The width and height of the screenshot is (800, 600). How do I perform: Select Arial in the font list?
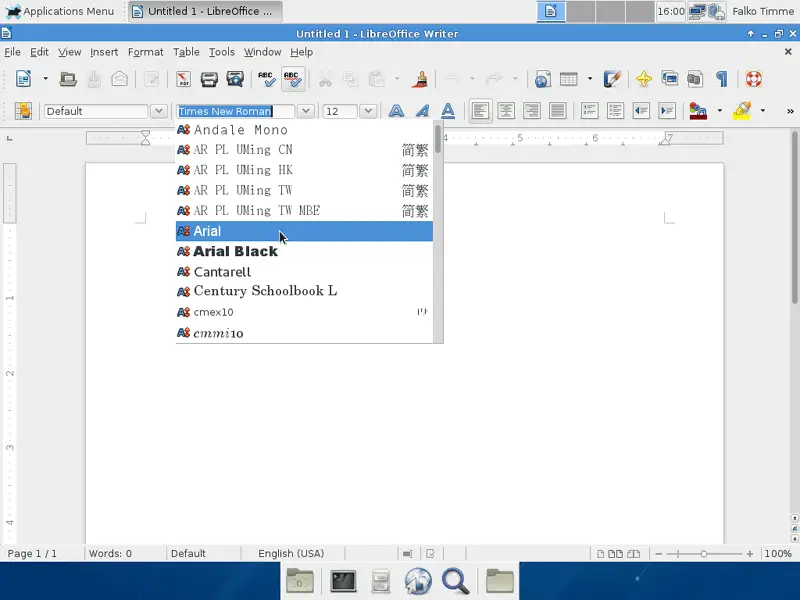pyautogui.click(x=304, y=231)
